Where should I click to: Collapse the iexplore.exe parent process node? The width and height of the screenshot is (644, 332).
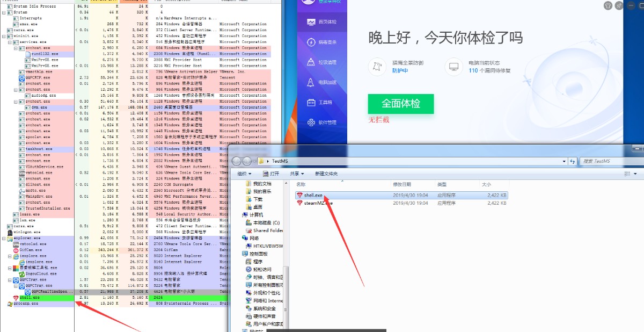(x=10, y=256)
